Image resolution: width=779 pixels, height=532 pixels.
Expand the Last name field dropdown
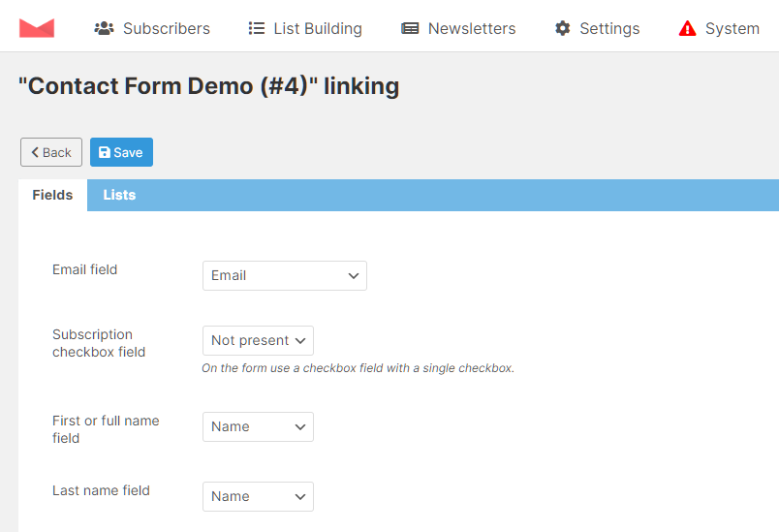tap(258, 496)
